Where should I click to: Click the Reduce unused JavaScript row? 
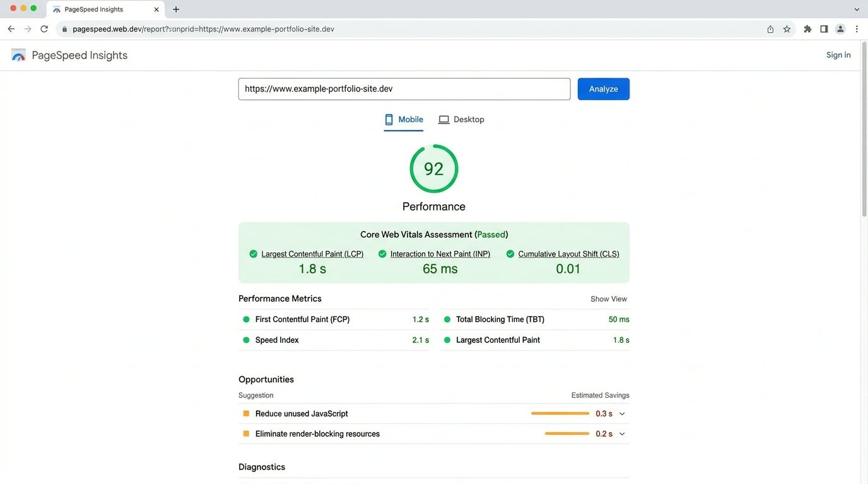click(x=434, y=414)
